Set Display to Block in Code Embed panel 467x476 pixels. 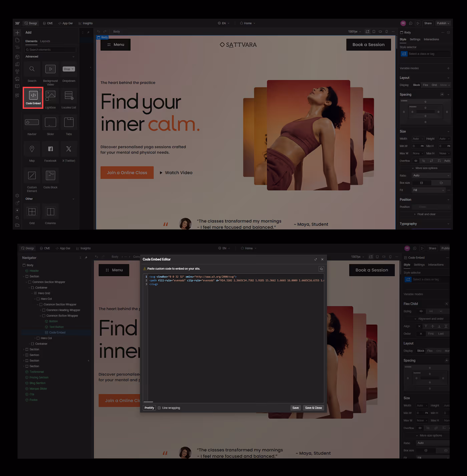pos(421,351)
